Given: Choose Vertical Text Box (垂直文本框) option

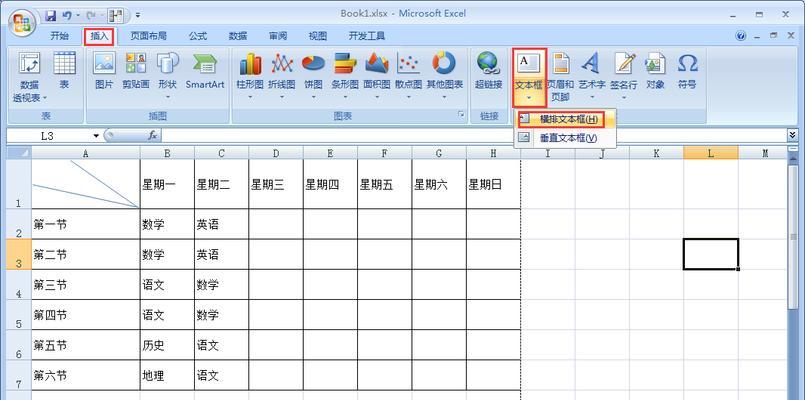Looking at the screenshot, I should (567, 137).
